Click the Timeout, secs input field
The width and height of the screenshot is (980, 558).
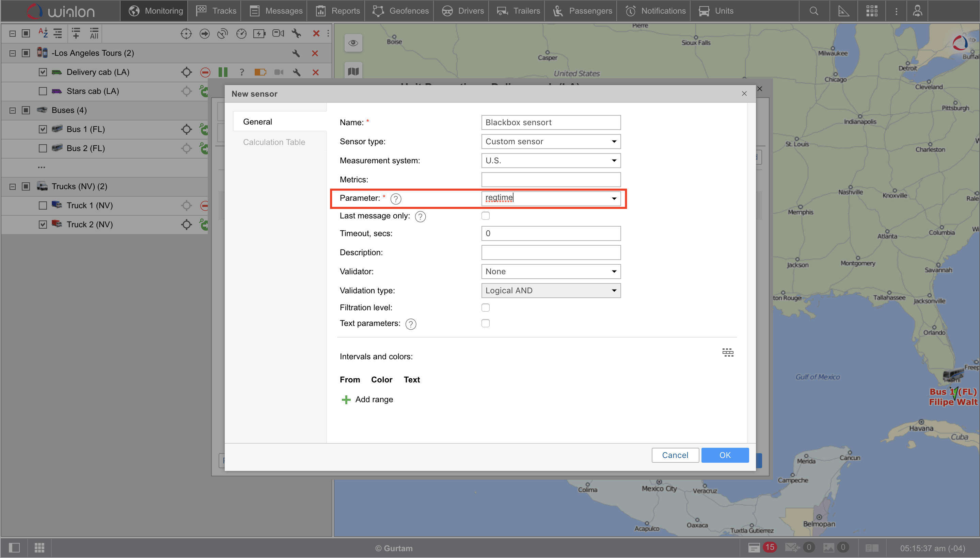550,233
